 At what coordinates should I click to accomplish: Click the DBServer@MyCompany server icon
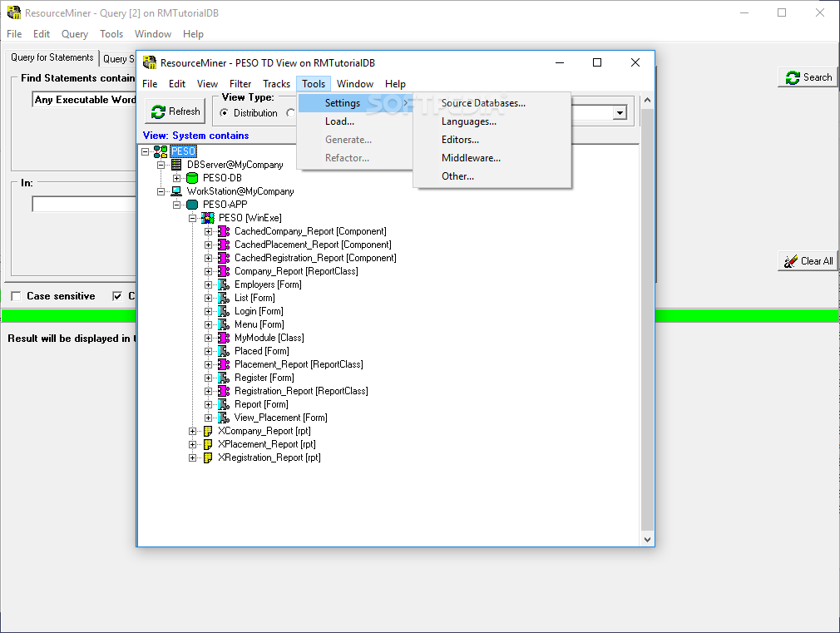(176, 165)
